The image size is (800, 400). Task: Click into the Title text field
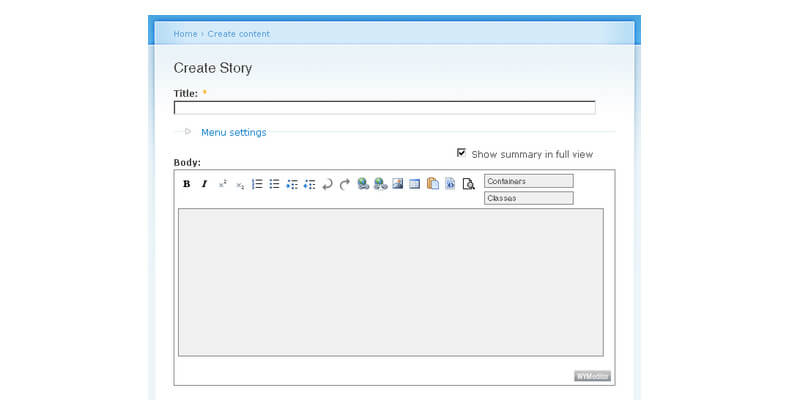pyautogui.click(x=384, y=108)
